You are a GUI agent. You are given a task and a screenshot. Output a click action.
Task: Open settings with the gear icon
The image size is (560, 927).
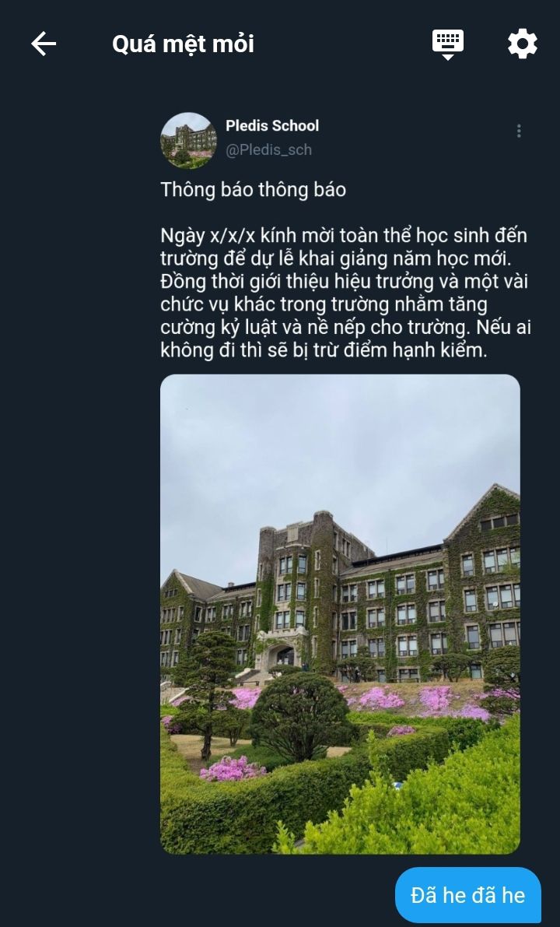[522, 44]
